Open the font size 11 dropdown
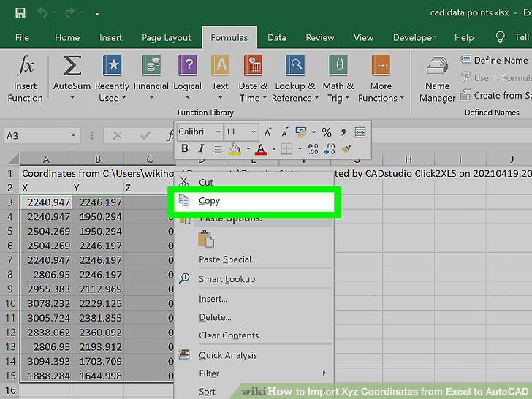The width and height of the screenshot is (532, 399). tap(254, 132)
